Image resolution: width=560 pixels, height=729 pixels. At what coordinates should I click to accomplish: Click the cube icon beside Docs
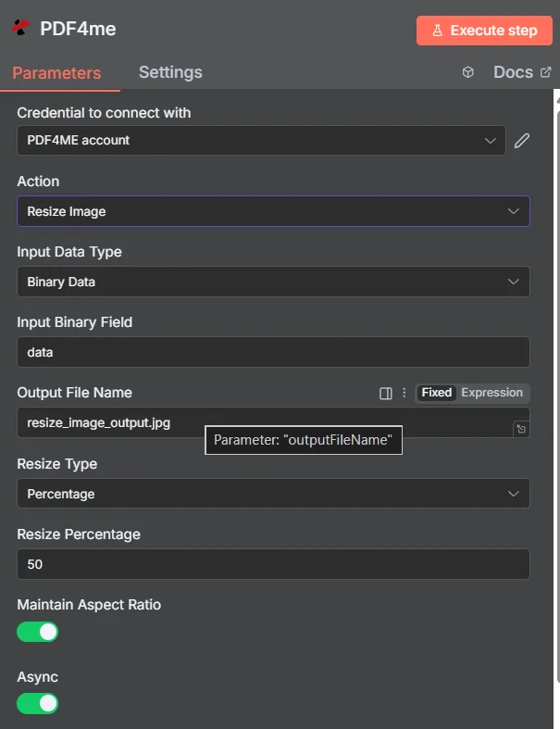[468, 72]
